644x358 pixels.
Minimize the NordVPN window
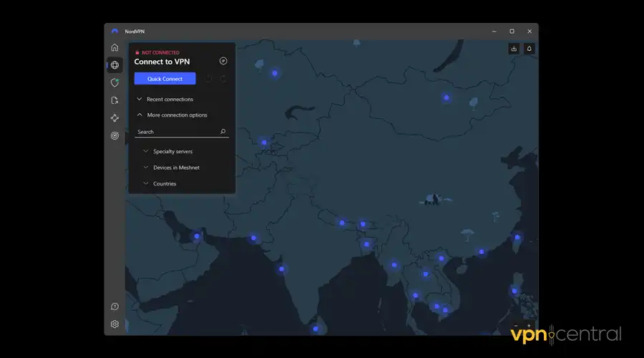coord(494,32)
